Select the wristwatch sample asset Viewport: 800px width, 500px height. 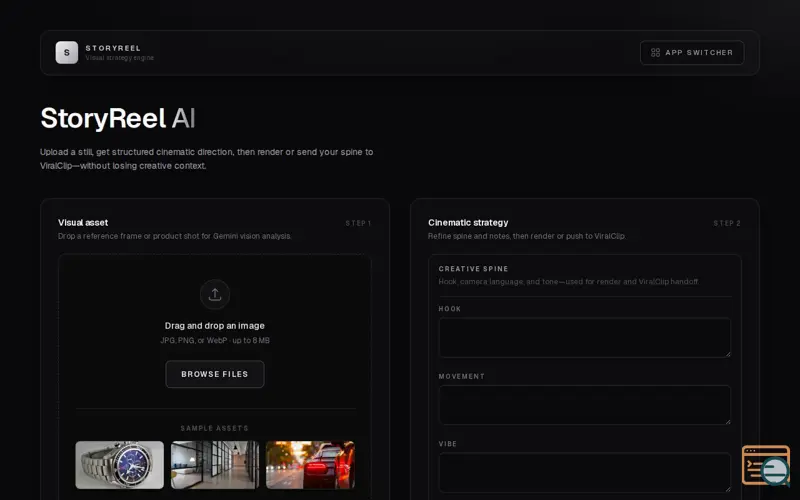click(x=120, y=465)
